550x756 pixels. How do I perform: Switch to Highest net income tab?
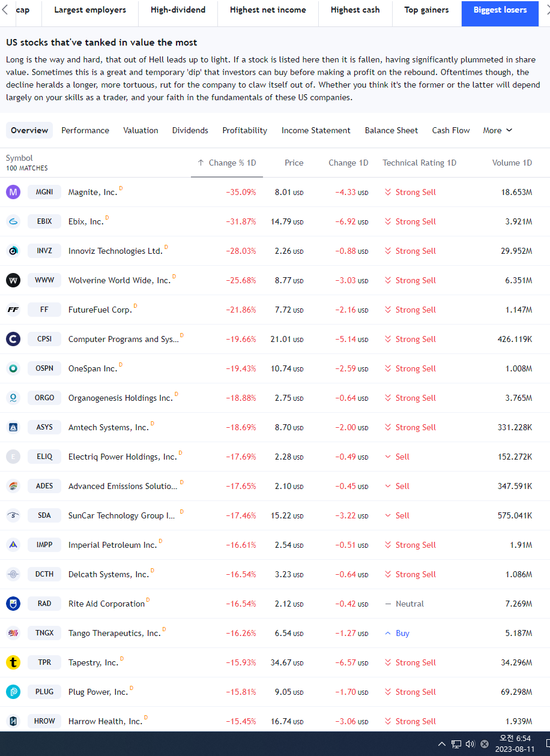click(x=268, y=10)
